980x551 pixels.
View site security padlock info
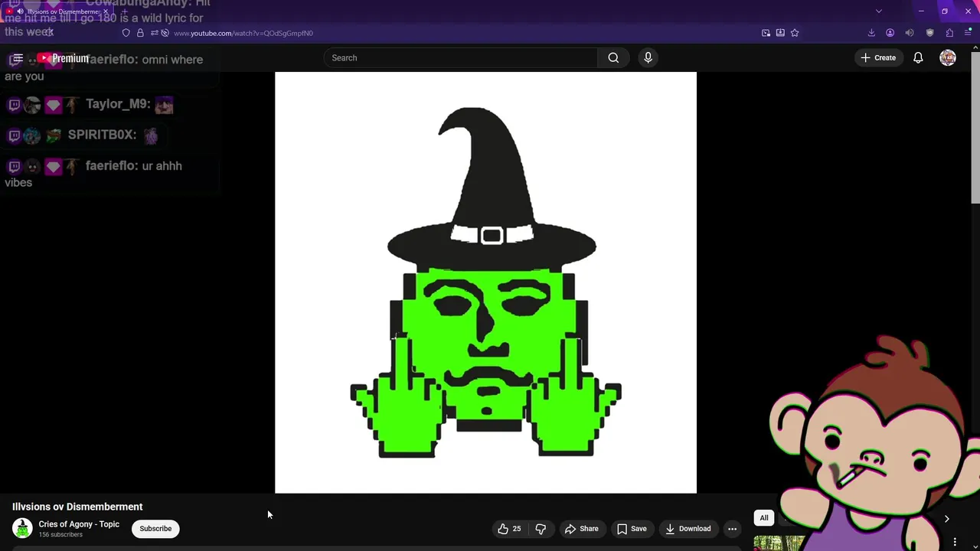[140, 33]
